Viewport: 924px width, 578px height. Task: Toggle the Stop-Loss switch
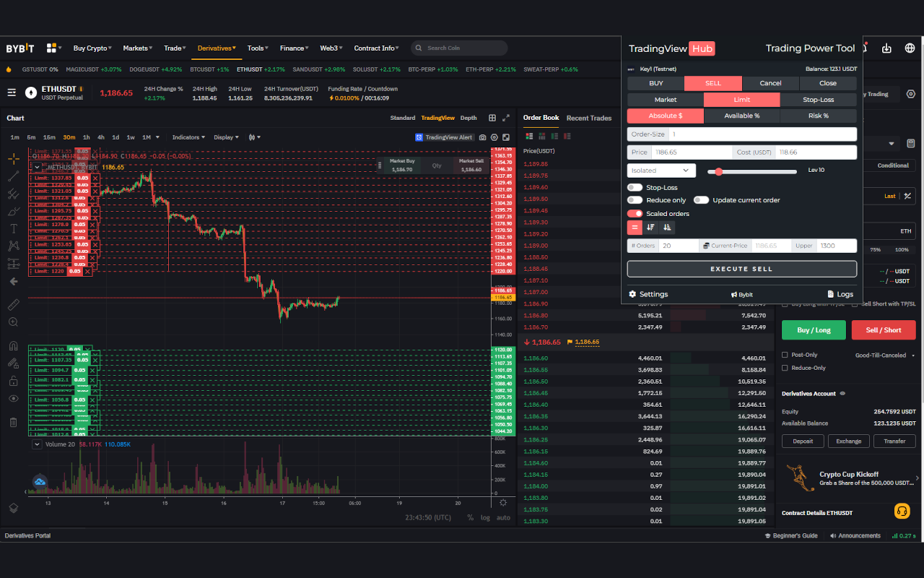[635, 188]
